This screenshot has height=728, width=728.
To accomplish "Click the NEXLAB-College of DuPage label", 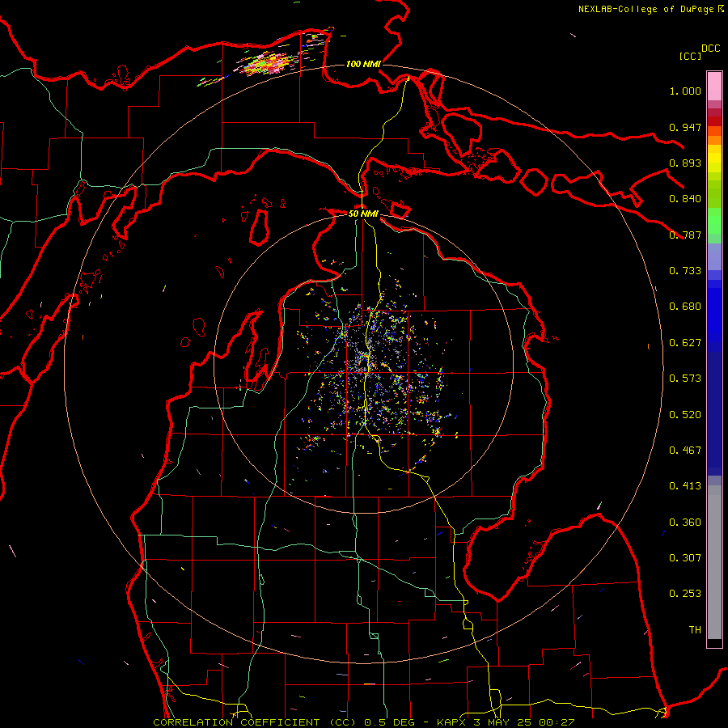I will click(645, 9).
